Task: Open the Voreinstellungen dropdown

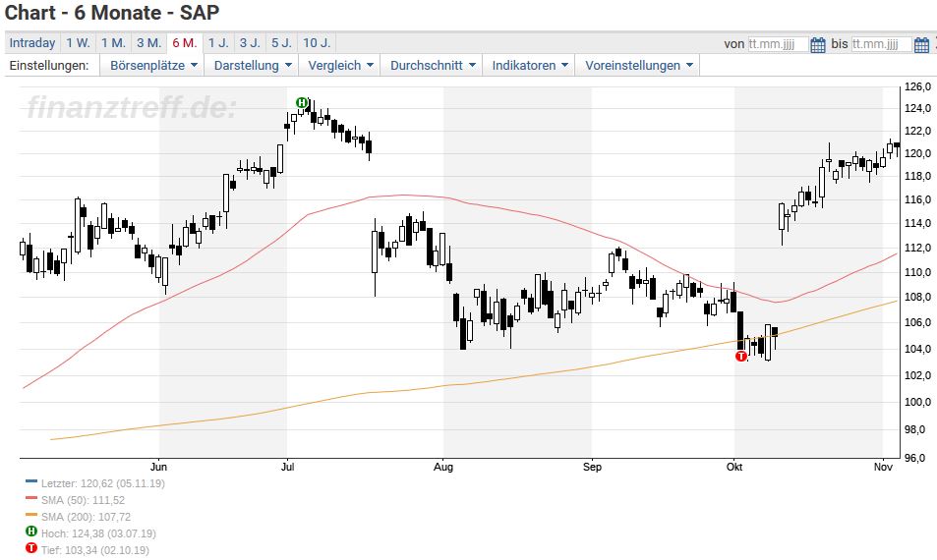Action: pos(638,66)
